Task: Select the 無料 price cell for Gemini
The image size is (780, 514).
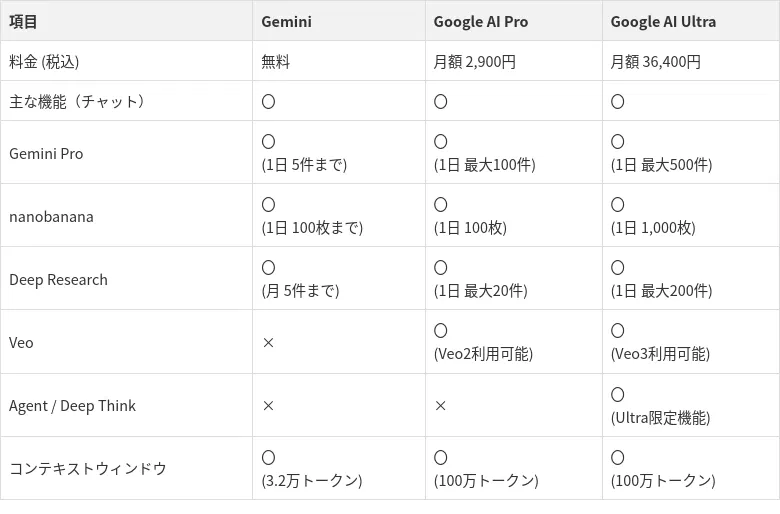Action: point(275,62)
